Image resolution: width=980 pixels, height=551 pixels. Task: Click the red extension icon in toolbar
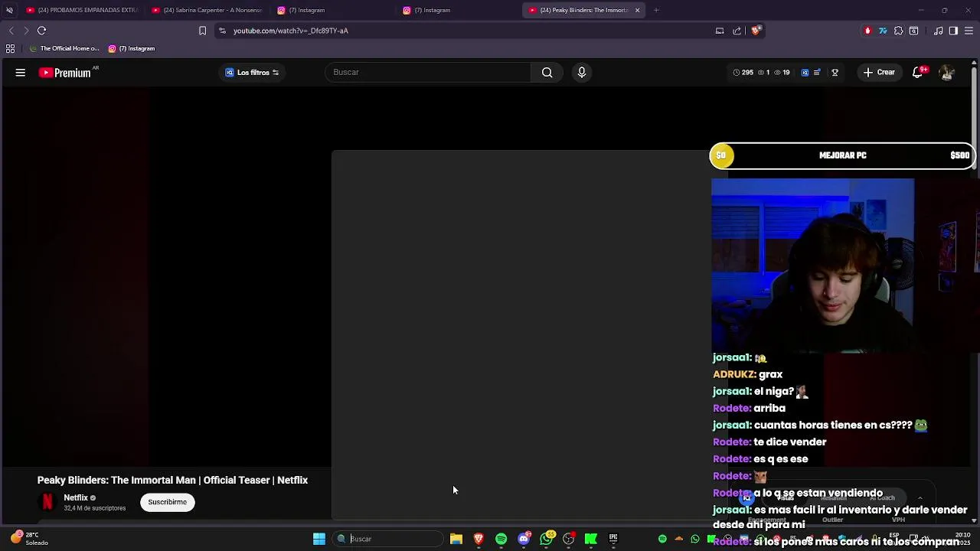point(867,31)
